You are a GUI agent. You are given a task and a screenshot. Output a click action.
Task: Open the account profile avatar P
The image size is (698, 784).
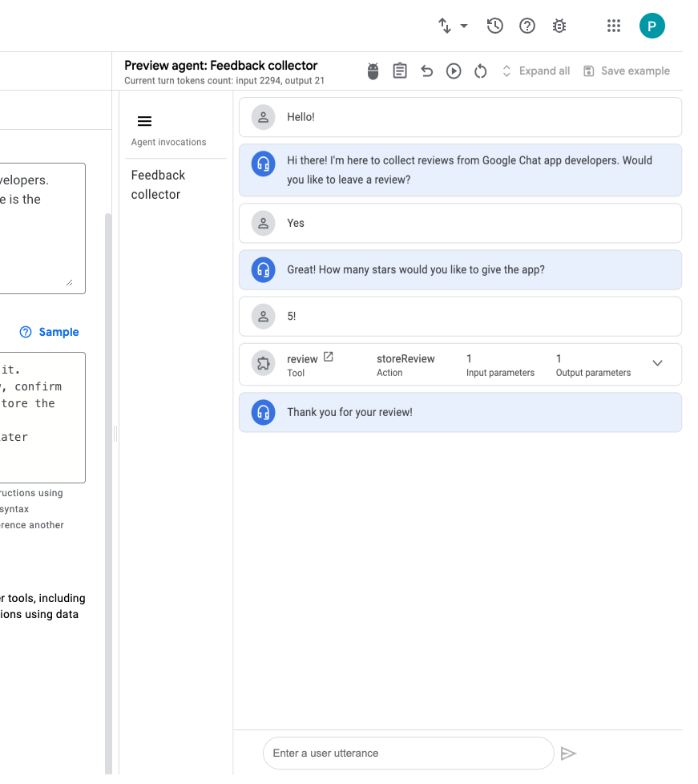point(652,26)
